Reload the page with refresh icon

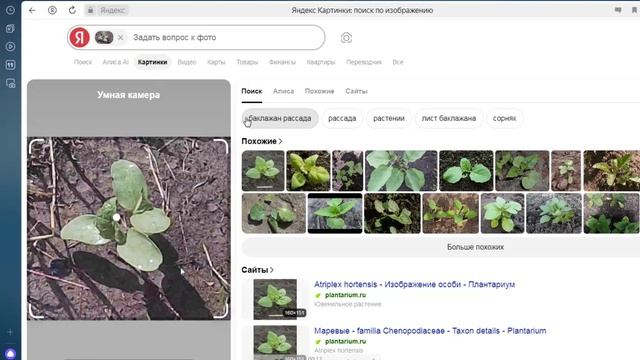(x=72, y=10)
